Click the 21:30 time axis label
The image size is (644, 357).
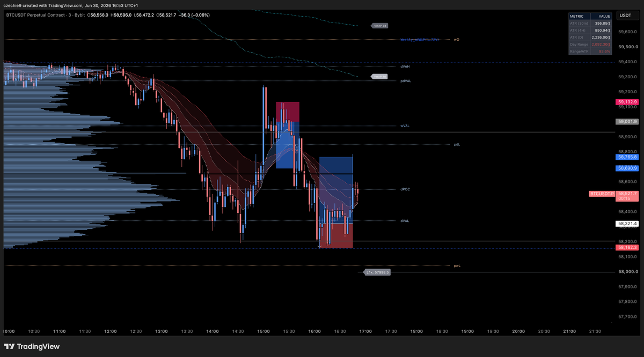tap(595, 331)
